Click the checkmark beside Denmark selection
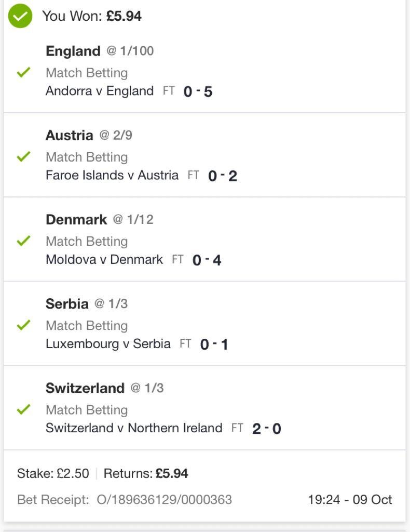 [x=24, y=241]
